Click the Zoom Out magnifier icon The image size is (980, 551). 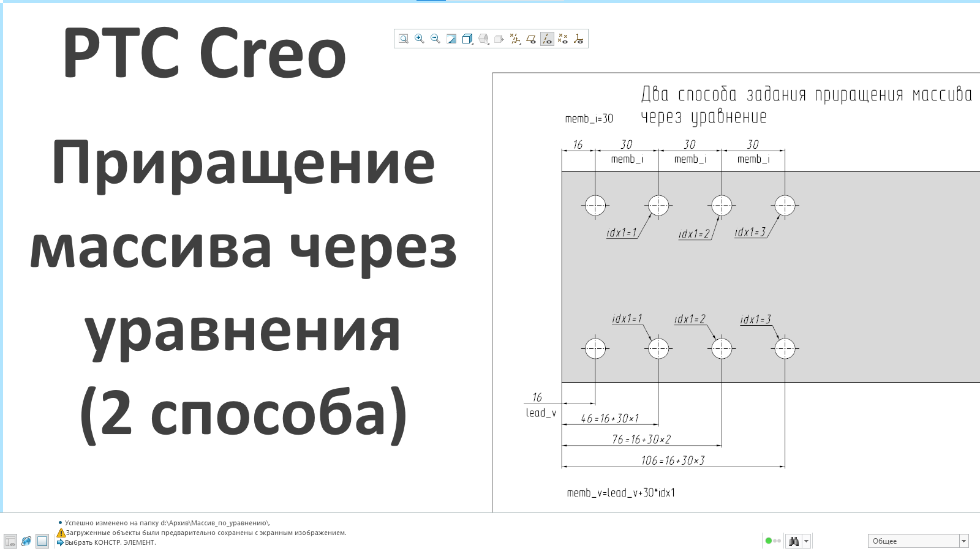click(x=435, y=39)
